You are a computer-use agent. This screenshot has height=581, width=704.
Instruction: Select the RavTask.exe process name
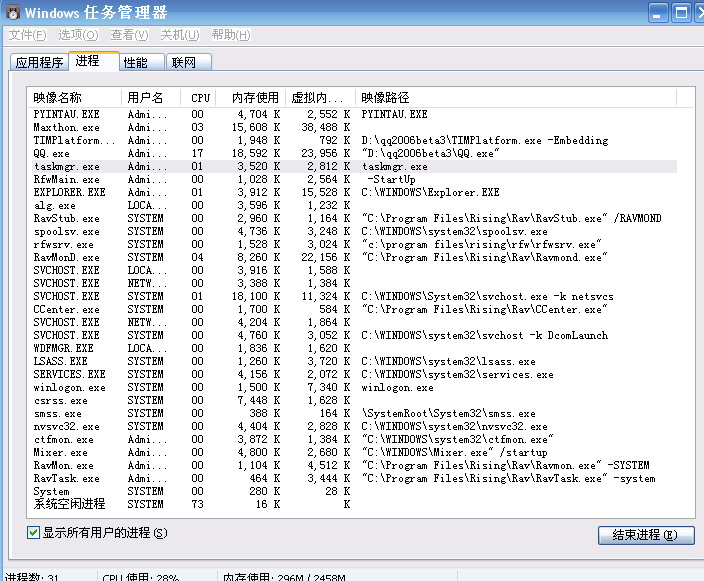pos(66,479)
